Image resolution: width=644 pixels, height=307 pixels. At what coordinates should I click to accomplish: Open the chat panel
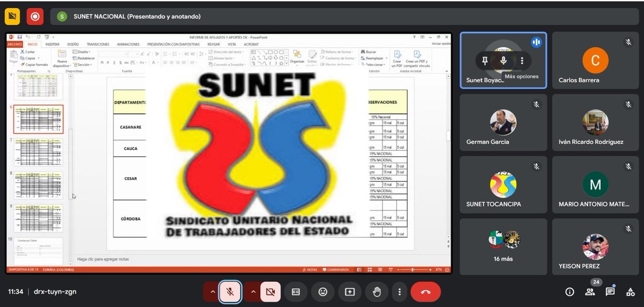pos(610,292)
